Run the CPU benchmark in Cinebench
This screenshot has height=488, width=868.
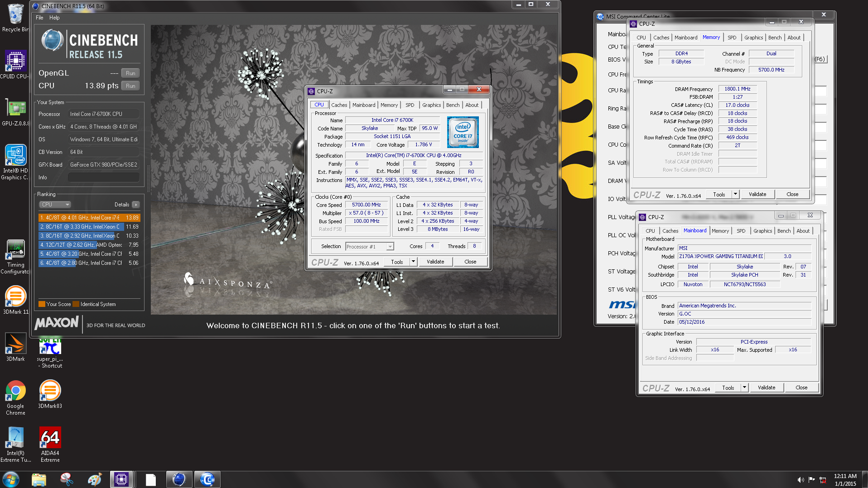coord(130,86)
